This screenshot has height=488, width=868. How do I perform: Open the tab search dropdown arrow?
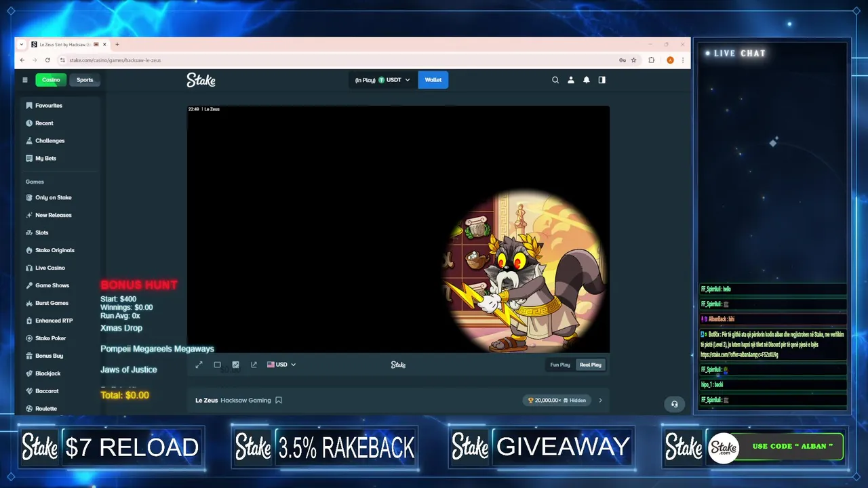coord(22,45)
